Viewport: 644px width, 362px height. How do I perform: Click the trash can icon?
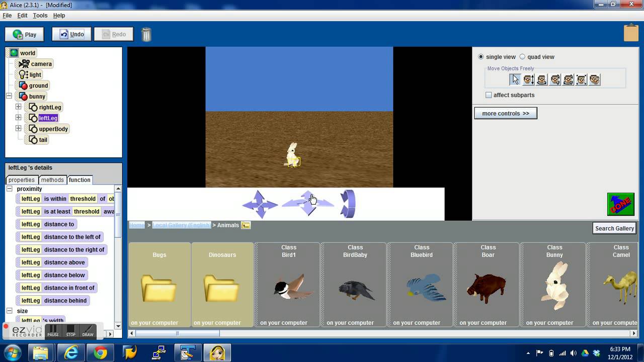coord(146,34)
